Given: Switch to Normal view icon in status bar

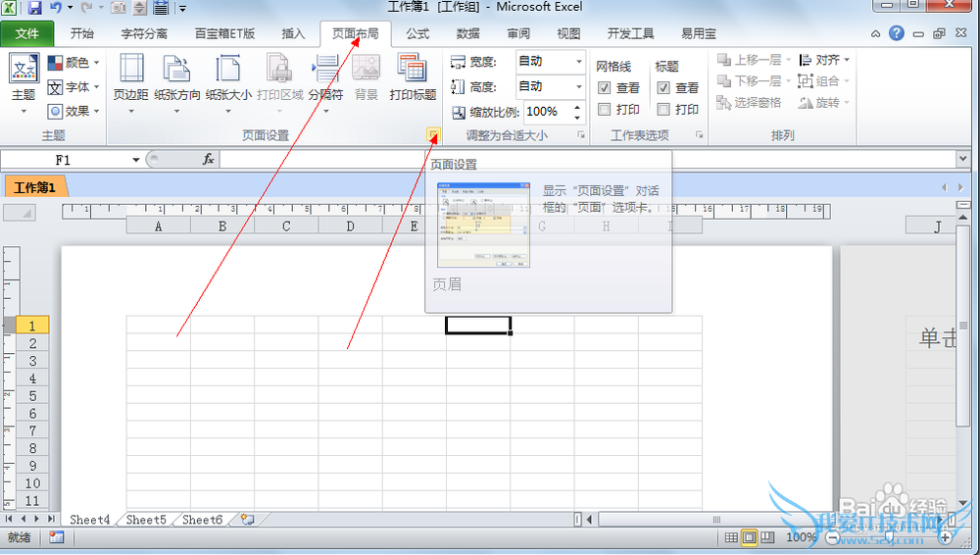Looking at the screenshot, I should 731,536.
